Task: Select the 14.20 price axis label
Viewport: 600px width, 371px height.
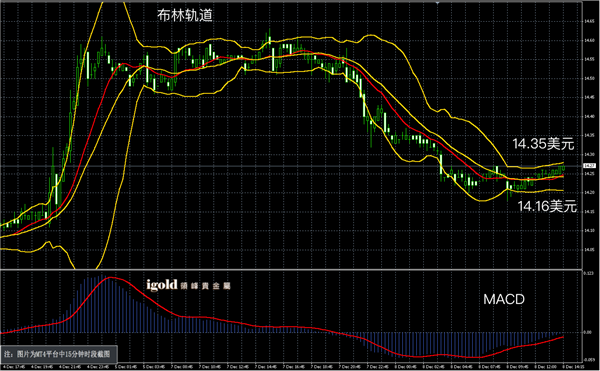Action: point(589,192)
